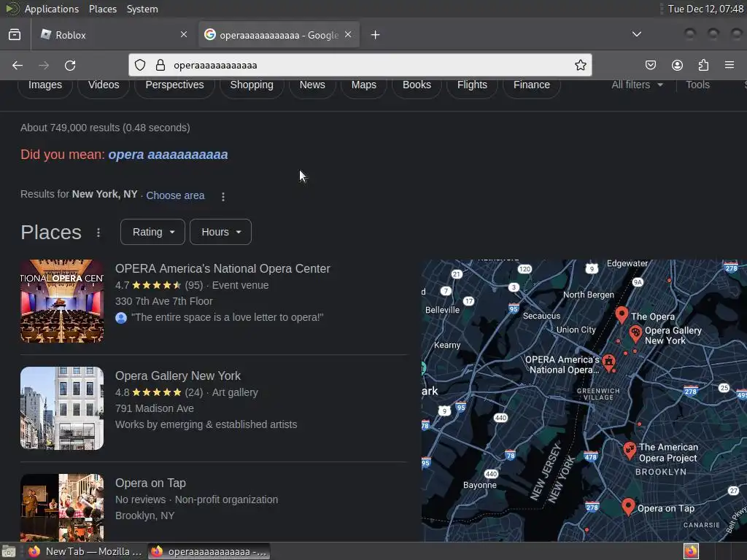Close the Roblox tab

point(184,34)
